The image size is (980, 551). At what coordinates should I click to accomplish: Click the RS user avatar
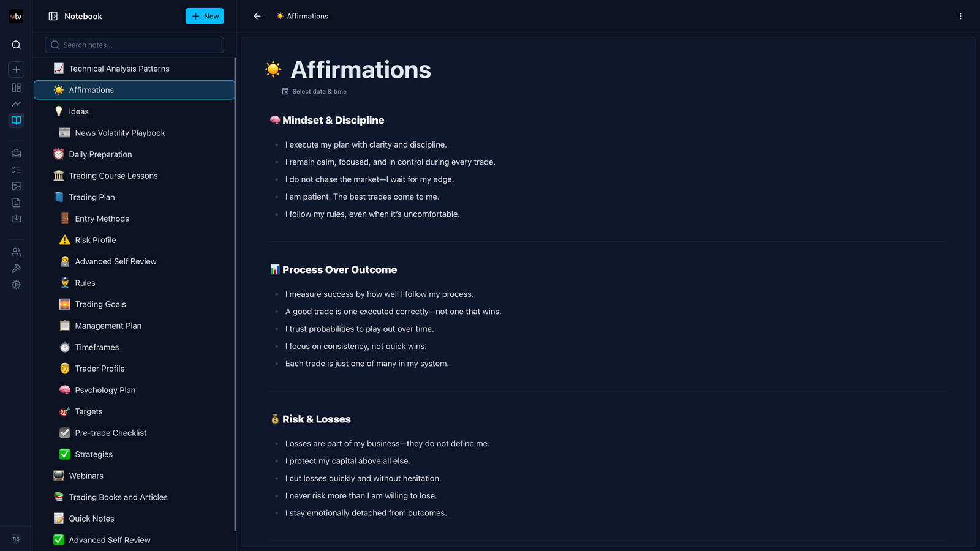16,539
